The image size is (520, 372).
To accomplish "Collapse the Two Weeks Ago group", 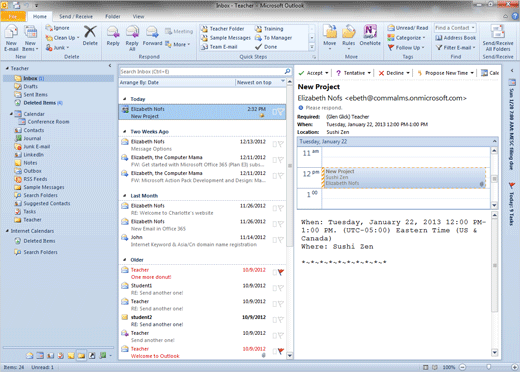I will click(x=125, y=132).
